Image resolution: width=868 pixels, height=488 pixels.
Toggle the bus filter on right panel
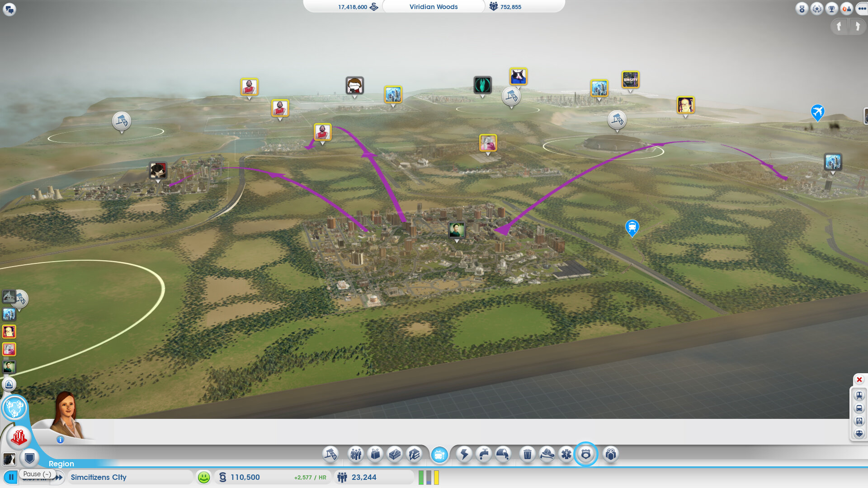(x=859, y=408)
